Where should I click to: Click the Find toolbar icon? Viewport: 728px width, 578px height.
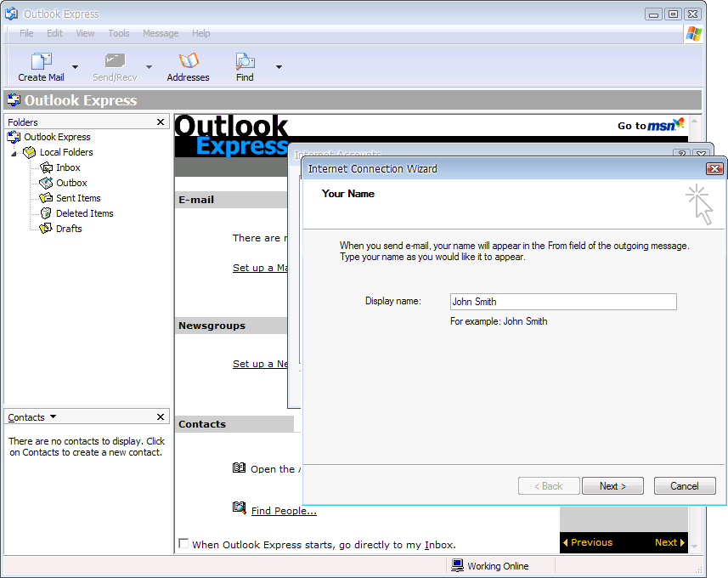click(x=245, y=62)
